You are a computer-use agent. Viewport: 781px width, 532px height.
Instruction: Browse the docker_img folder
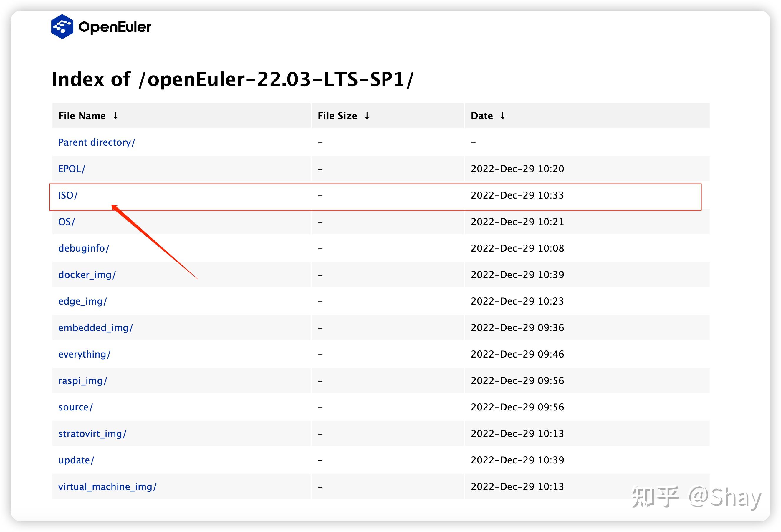click(87, 275)
